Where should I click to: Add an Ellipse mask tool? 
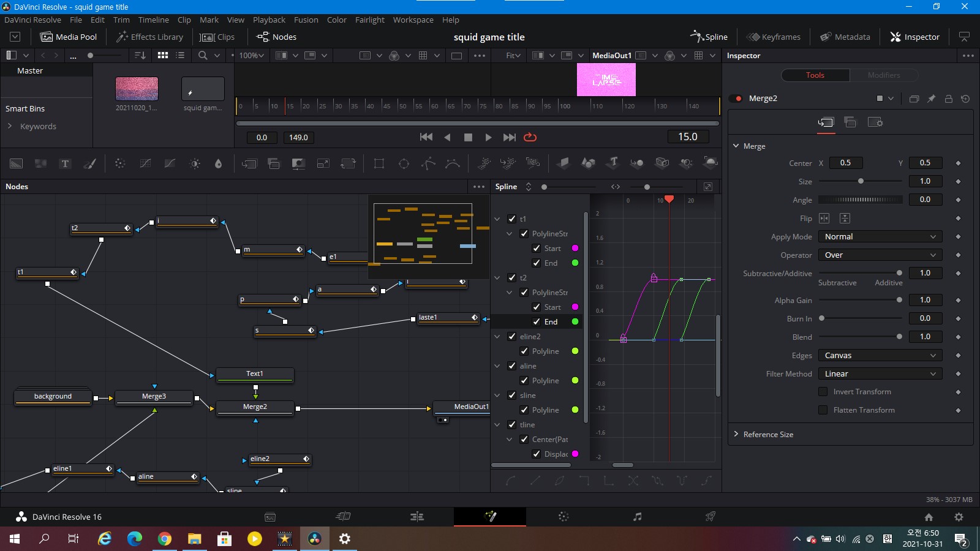[404, 163]
